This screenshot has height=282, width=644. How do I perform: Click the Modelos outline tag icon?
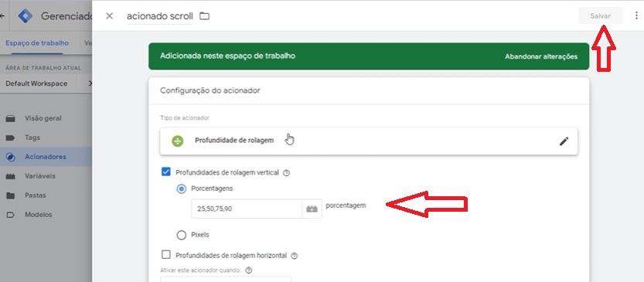click(11, 215)
